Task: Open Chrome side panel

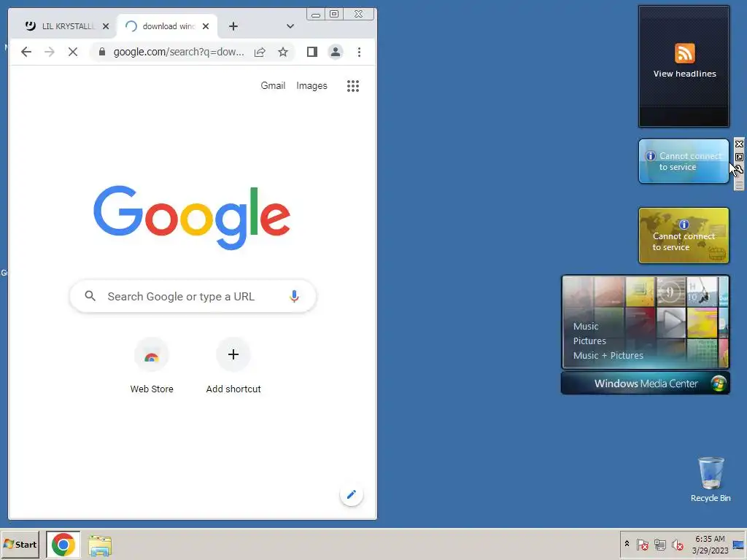Action: [x=312, y=52]
